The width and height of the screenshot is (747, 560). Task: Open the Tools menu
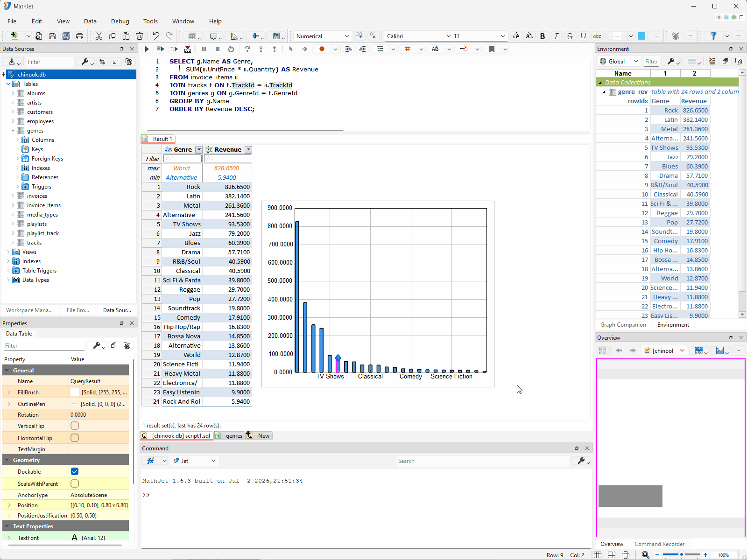[150, 21]
